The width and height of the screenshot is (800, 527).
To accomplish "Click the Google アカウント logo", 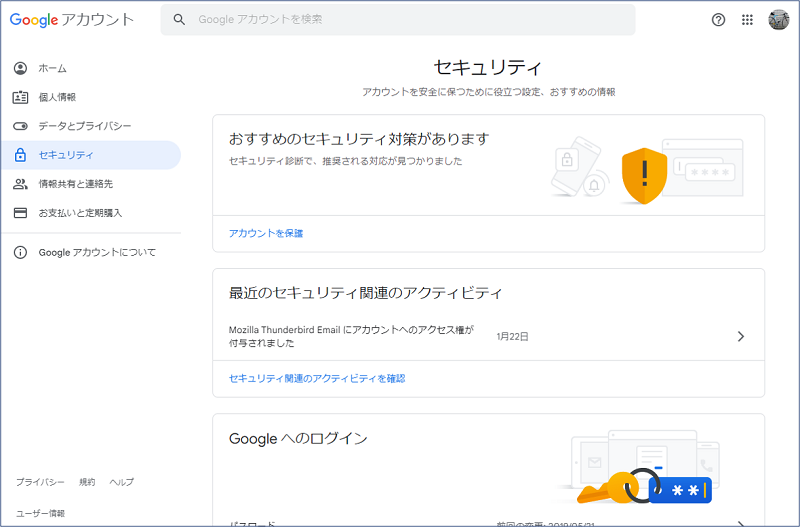I will tap(71, 20).
